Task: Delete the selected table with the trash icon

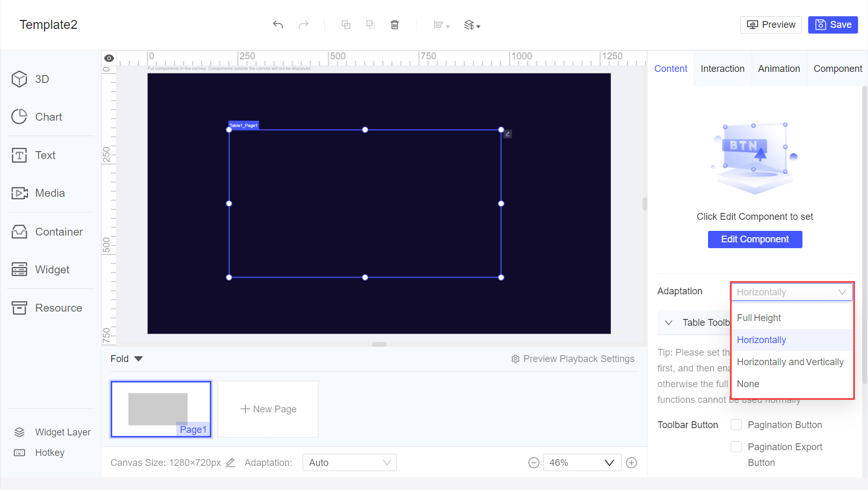Action: point(395,25)
